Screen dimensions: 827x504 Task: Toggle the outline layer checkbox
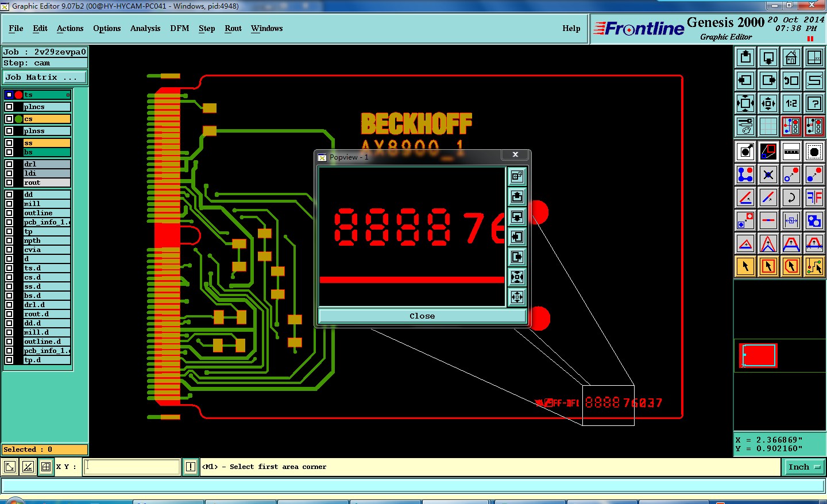click(9, 213)
